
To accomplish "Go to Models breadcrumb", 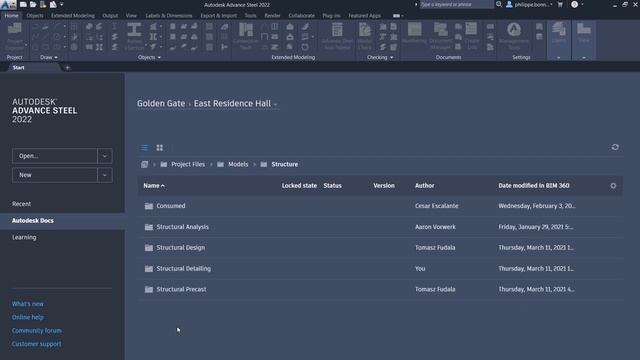I will [x=238, y=164].
